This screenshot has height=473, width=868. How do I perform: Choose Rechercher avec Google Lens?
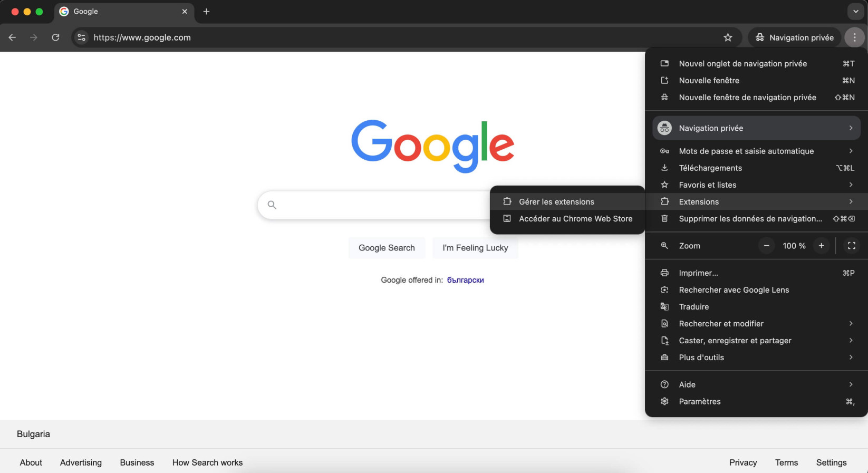pos(756,290)
